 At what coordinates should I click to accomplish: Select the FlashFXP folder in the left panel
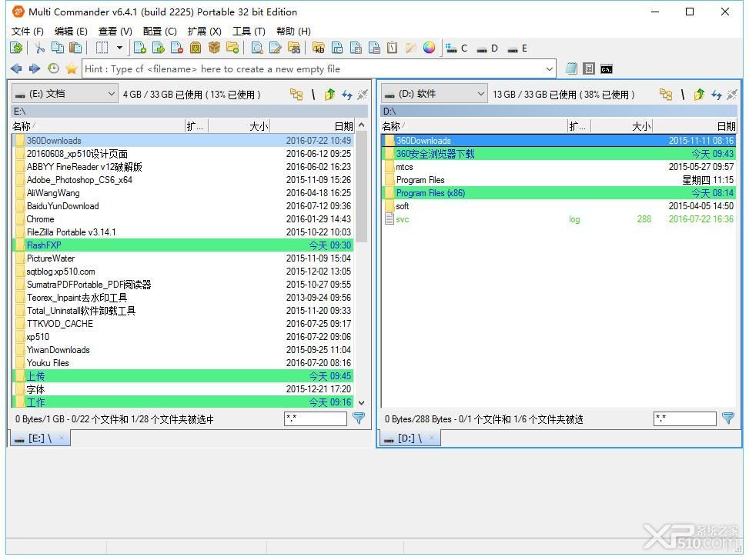click(x=182, y=245)
